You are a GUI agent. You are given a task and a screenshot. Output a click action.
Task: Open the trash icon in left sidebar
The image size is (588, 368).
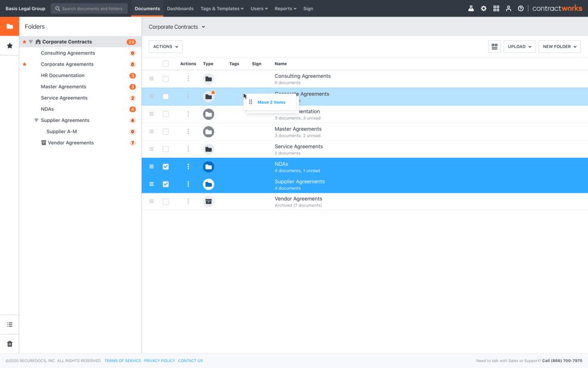point(9,343)
